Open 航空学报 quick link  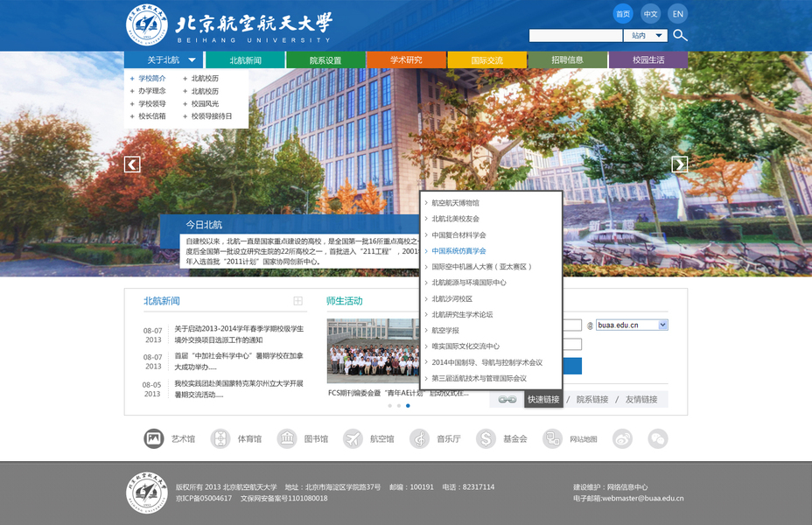tap(445, 331)
